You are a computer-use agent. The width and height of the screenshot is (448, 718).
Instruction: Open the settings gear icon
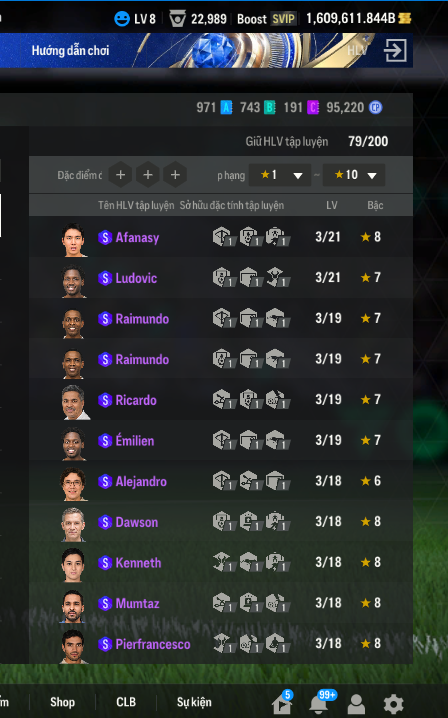(x=393, y=704)
